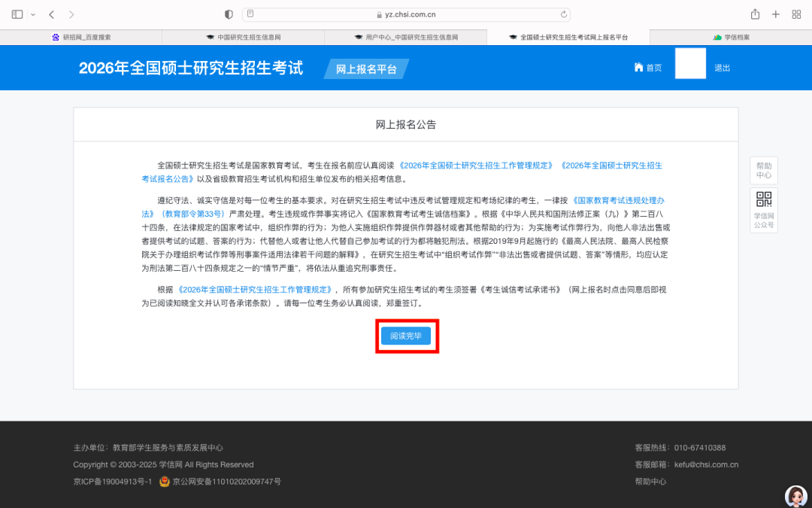
Task: Go back with the browser back arrow
Action: tap(51, 14)
